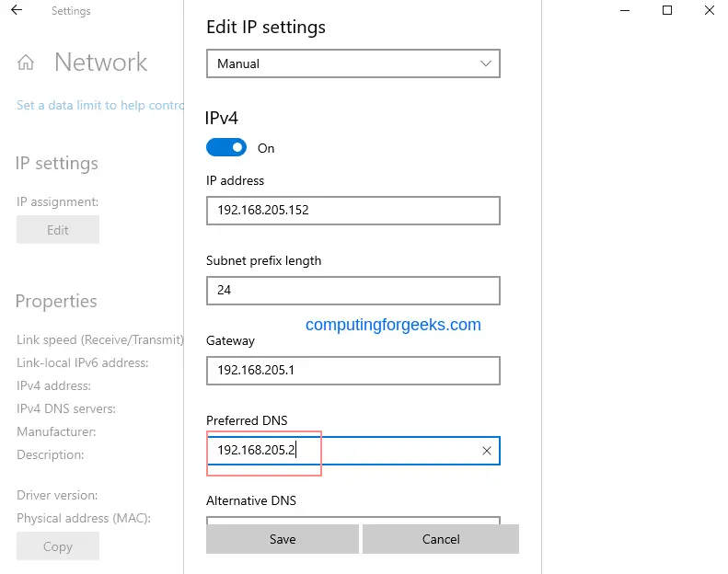Click the "Gateway" label
Image resolution: width=728 pixels, height=574 pixels.
point(230,341)
